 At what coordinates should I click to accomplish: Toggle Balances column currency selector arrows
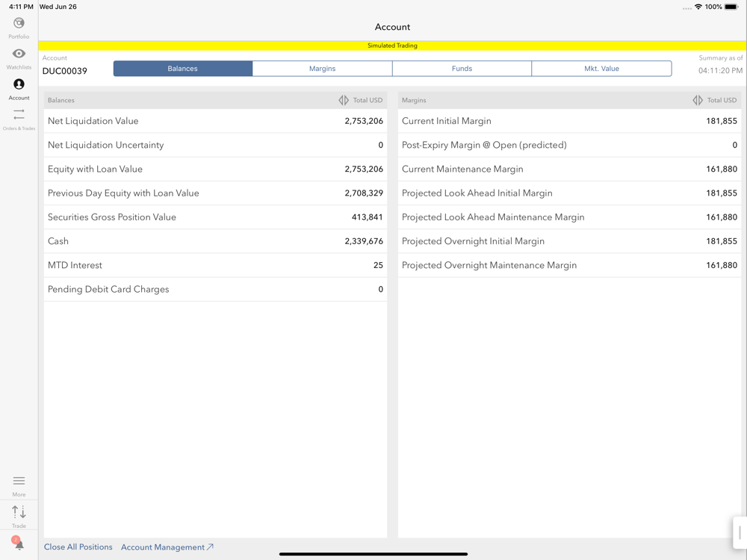[x=344, y=100]
